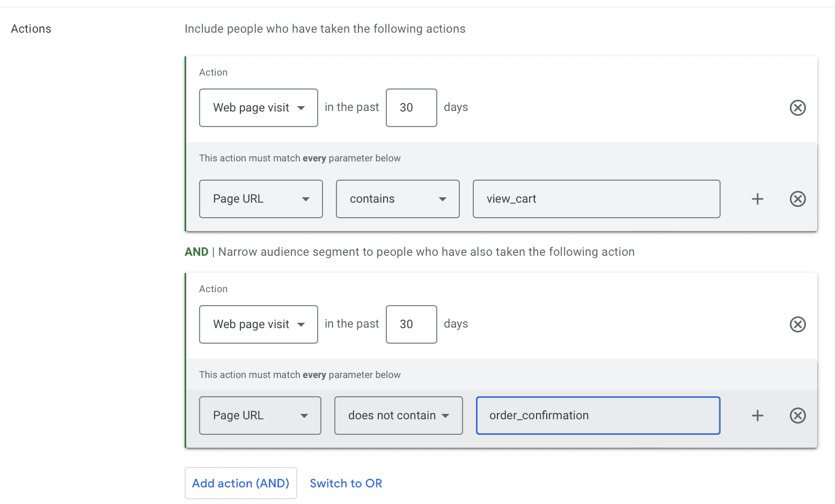Open the second action's Web page visit dropdown

tap(259, 324)
